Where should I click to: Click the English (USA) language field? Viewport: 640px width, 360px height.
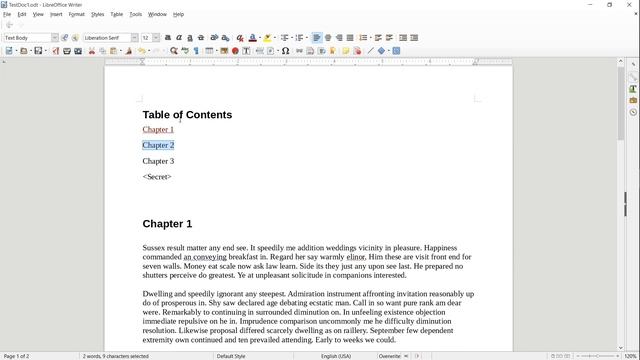(336, 356)
